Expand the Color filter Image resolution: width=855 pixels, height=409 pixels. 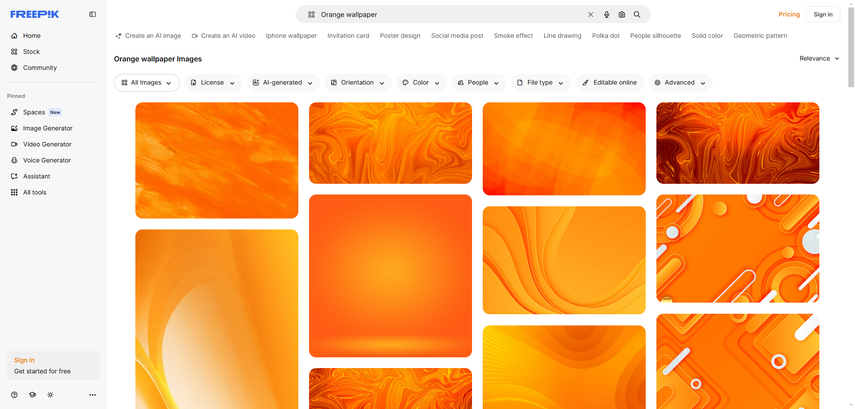click(422, 83)
